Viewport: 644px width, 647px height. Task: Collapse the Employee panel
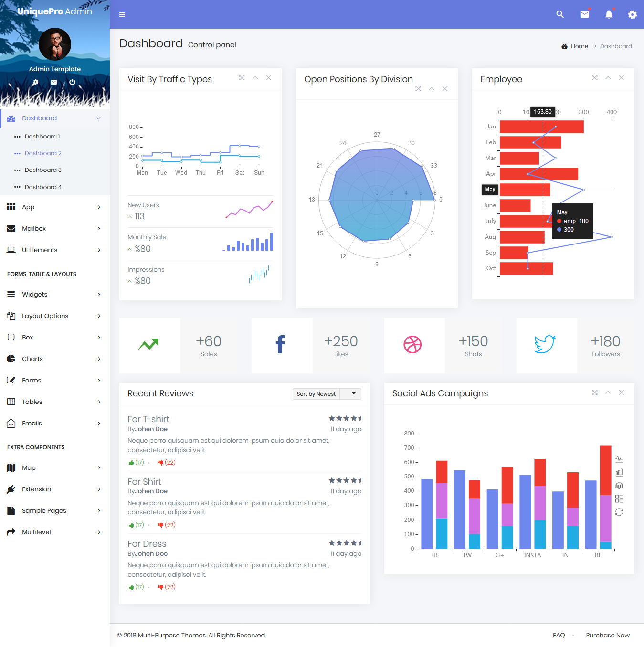608,78
